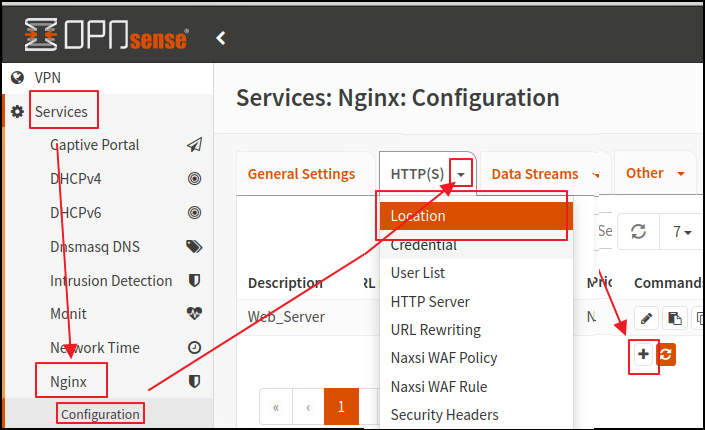Select Security Headers from the menu
The height and width of the screenshot is (430, 705).
[x=476, y=414]
